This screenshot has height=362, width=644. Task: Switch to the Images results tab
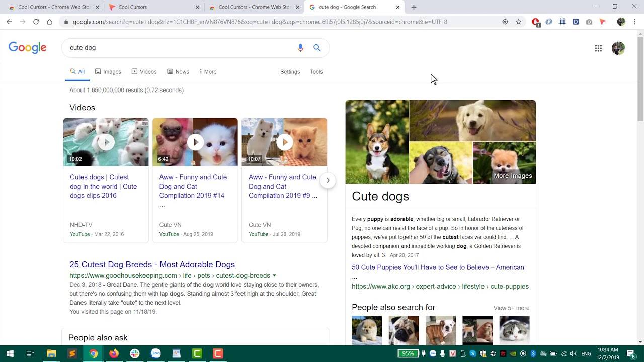(x=108, y=72)
